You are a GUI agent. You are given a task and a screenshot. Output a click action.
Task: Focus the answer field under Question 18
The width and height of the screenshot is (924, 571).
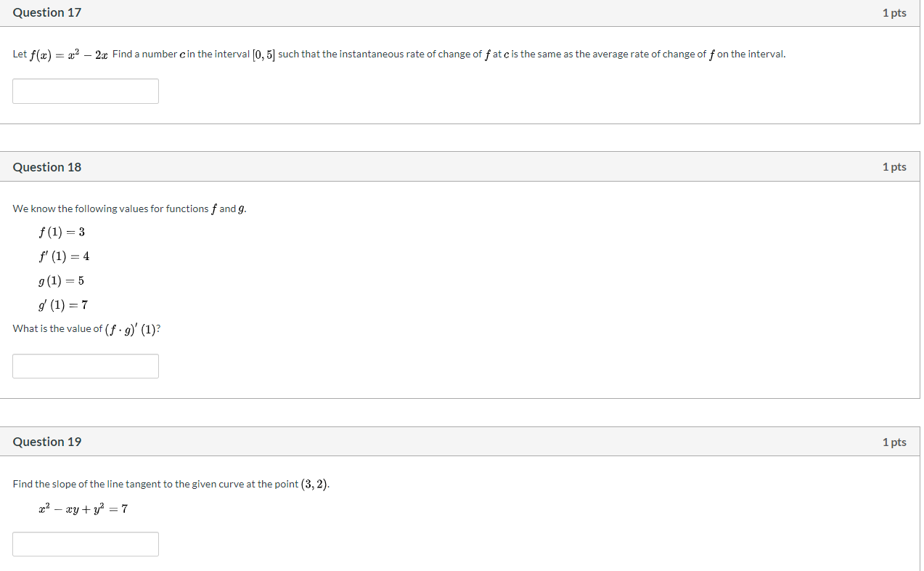(86, 366)
